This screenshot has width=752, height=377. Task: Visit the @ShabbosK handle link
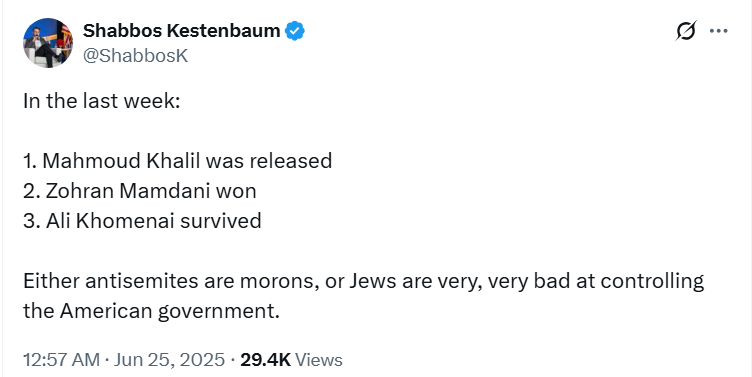pyautogui.click(x=135, y=56)
